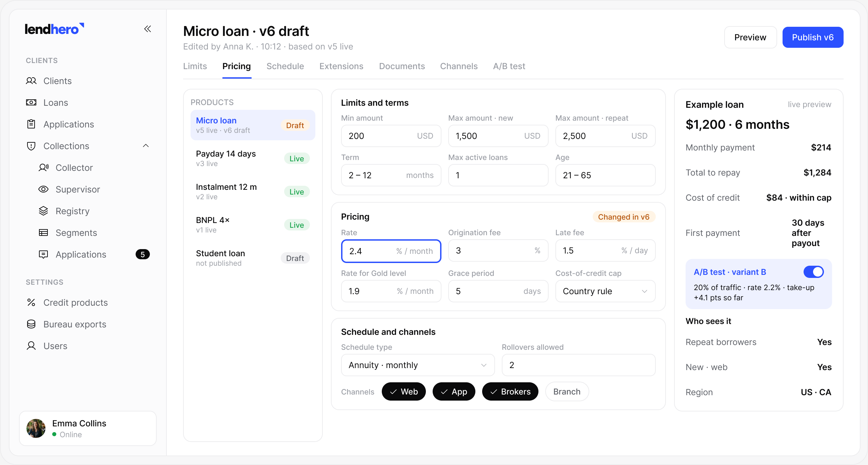Click the Min amount 200 USD field
Image resolution: width=868 pixels, height=465 pixels.
pos(391,136)
